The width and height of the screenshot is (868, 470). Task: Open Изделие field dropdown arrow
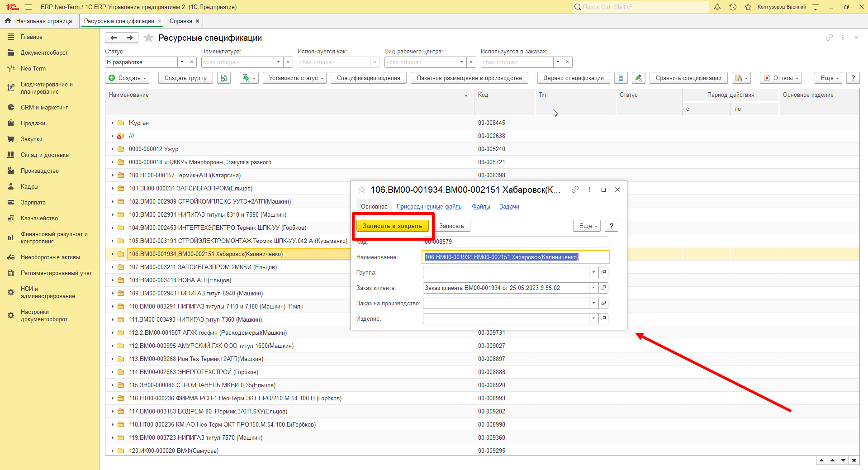[x=593, y=318]
